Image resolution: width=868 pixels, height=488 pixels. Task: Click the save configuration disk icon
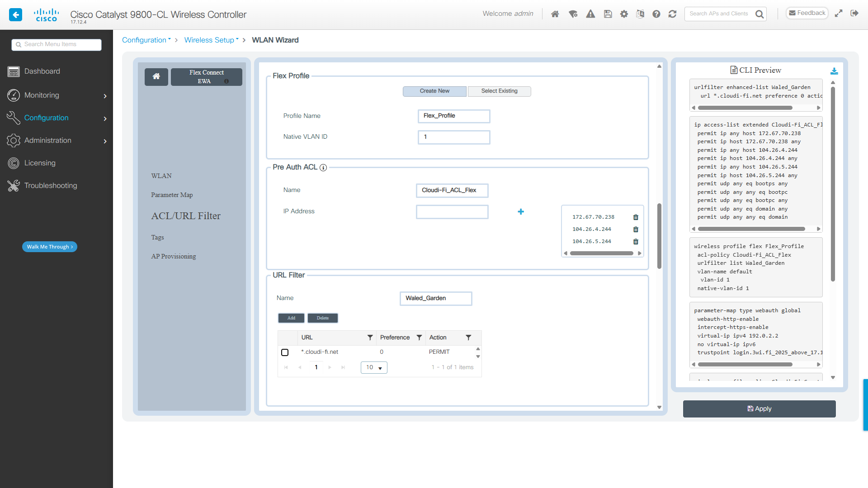click(x=608, y=14)
